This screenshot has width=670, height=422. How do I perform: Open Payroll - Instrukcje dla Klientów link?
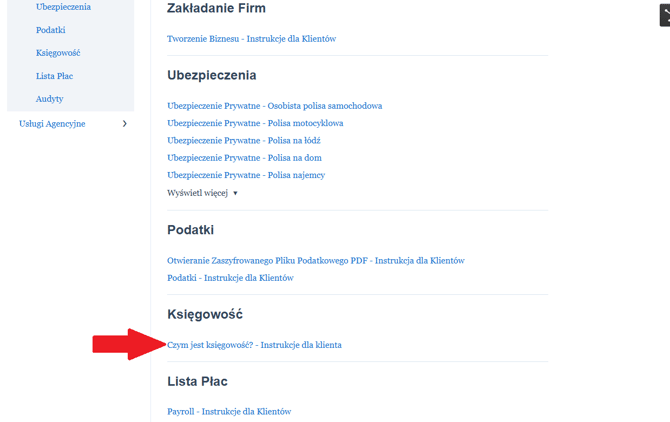click(229, 412)
